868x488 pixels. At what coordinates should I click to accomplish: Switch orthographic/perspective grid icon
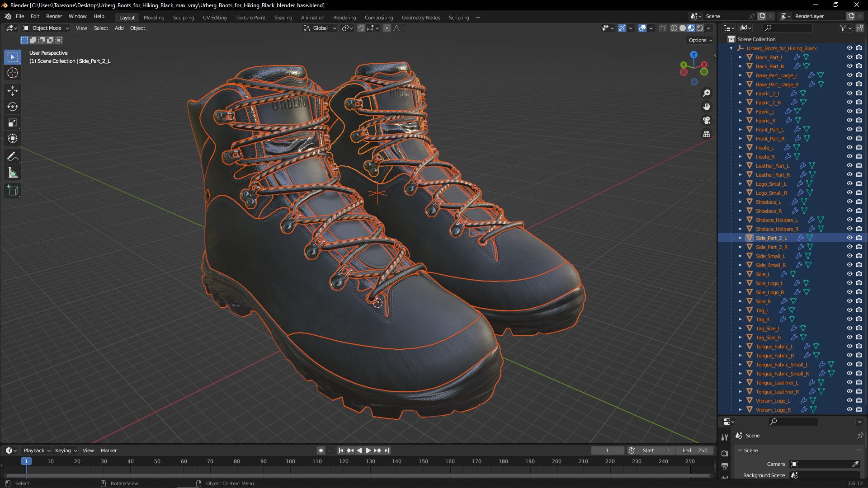click(707, 134)
